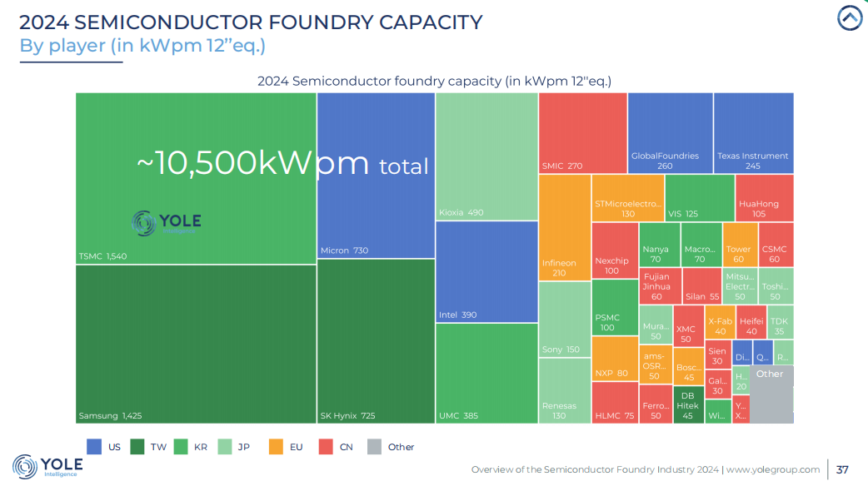868x486 pixels.
Task: Click the Infineon 210 tile
Action: coord(565,228)
